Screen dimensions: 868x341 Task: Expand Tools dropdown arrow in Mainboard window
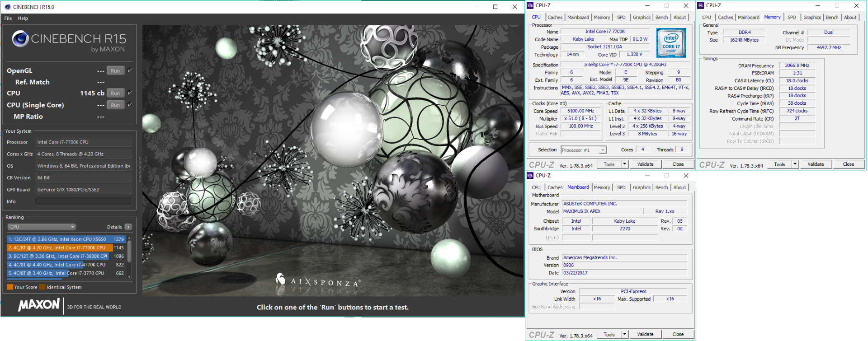pos(625,334)
